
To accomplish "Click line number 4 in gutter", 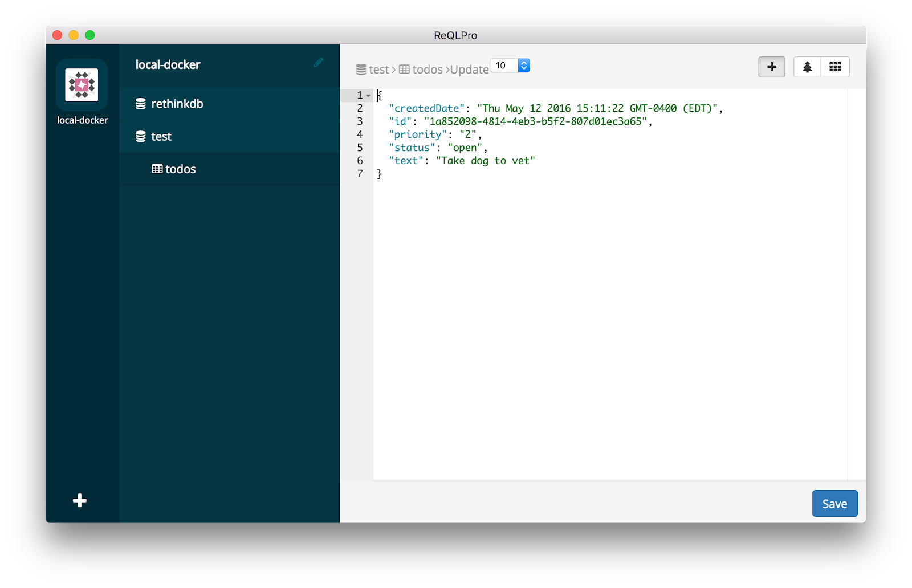I will (360, 134).
